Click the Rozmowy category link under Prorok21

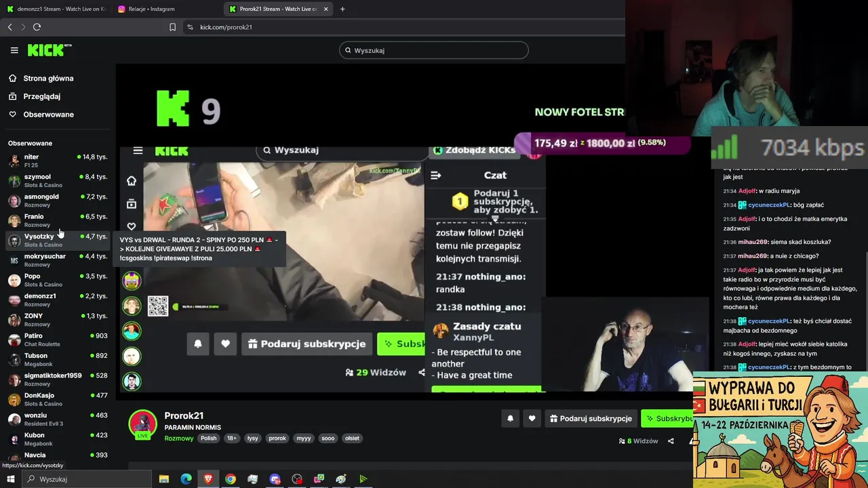point(179,439)
